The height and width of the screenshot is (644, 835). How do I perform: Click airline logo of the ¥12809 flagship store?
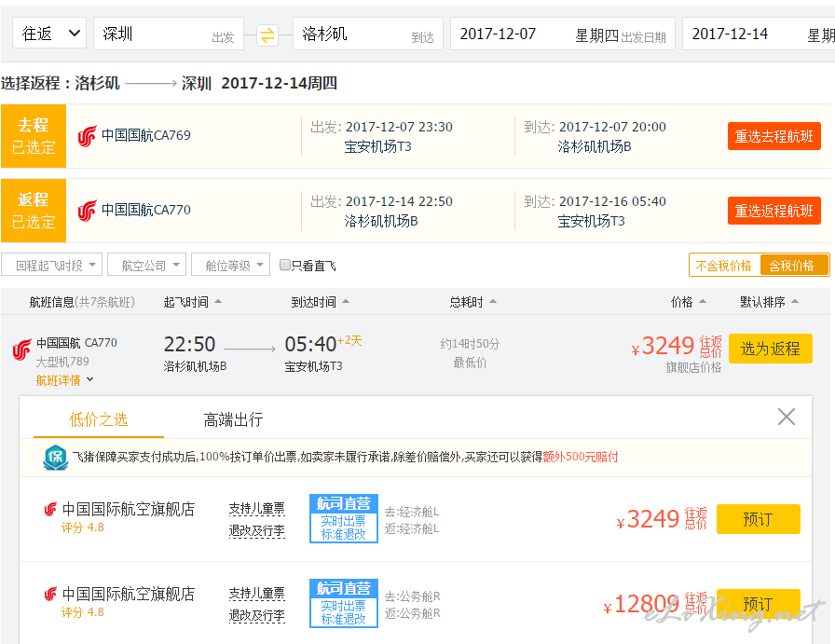coord(50,594)
